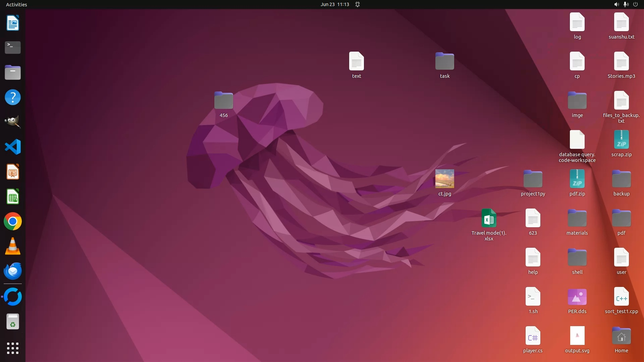Select the Home folder on desktop
The width and height of the screenshot is (644, 362).
click(621, 336)
